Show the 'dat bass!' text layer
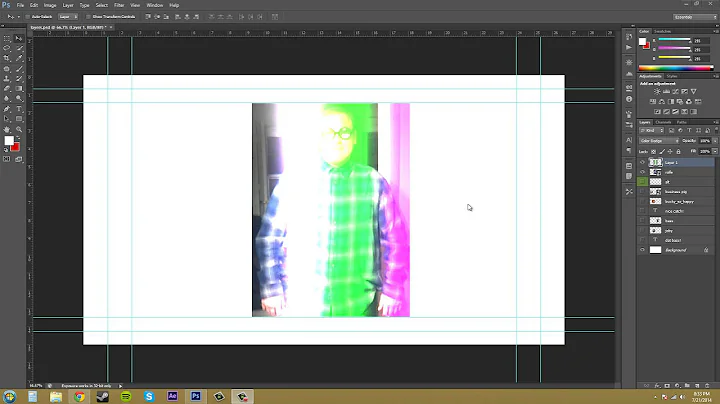The image size is (720, 404). click(x=642, y=241)
